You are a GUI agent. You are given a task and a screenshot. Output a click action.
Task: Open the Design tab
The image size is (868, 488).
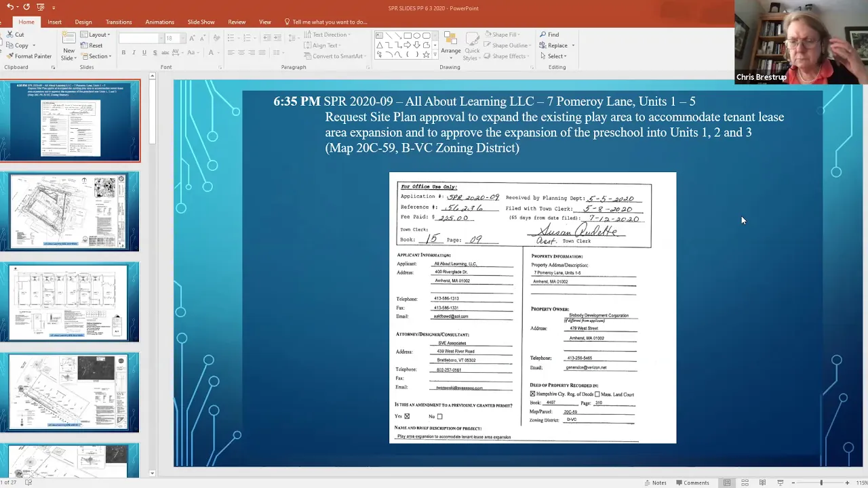[83, 22]
